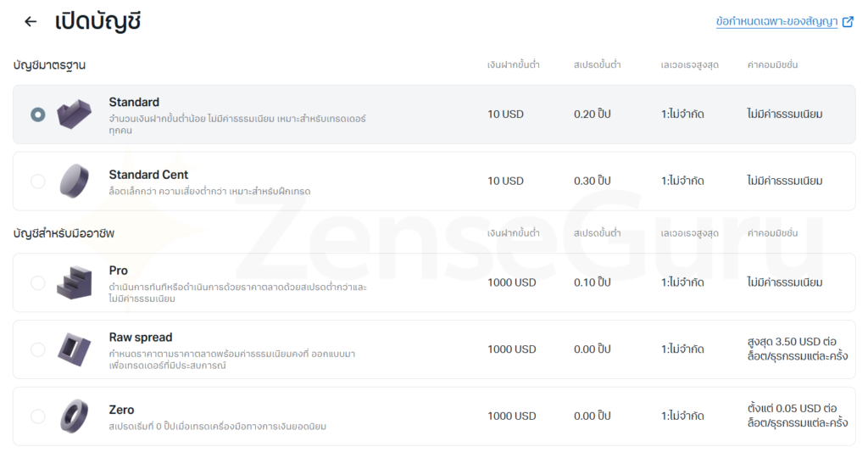The width and height of the screenshot is (868, 458).
Task: Select the Standard account radio button
Action: pos(37,114)
